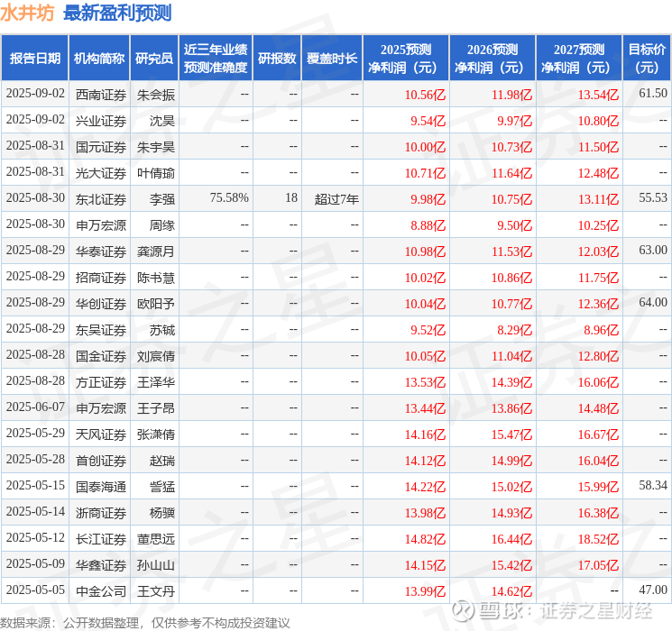Click researcher name 赵瑞

[162, 461]
